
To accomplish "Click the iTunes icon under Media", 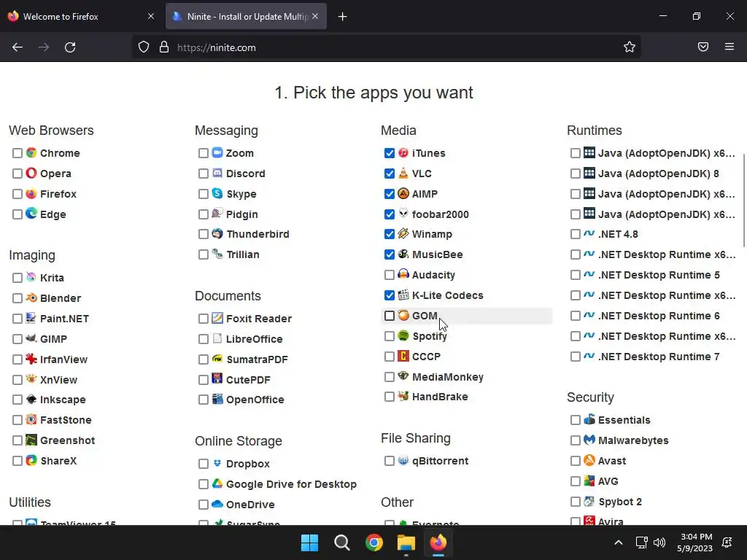I will point(403,153).
